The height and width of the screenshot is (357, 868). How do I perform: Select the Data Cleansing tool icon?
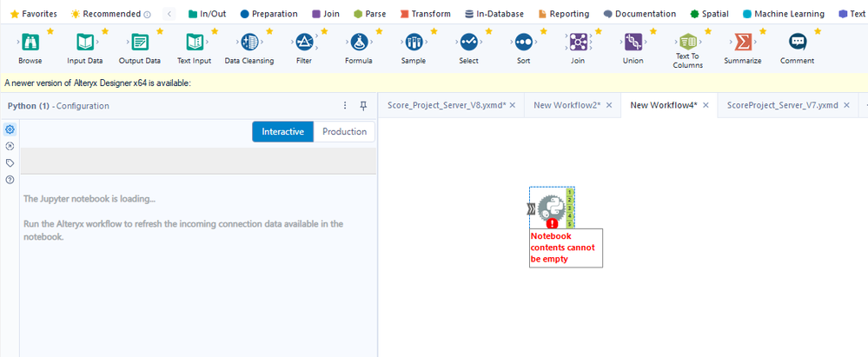tap(249, 42)
